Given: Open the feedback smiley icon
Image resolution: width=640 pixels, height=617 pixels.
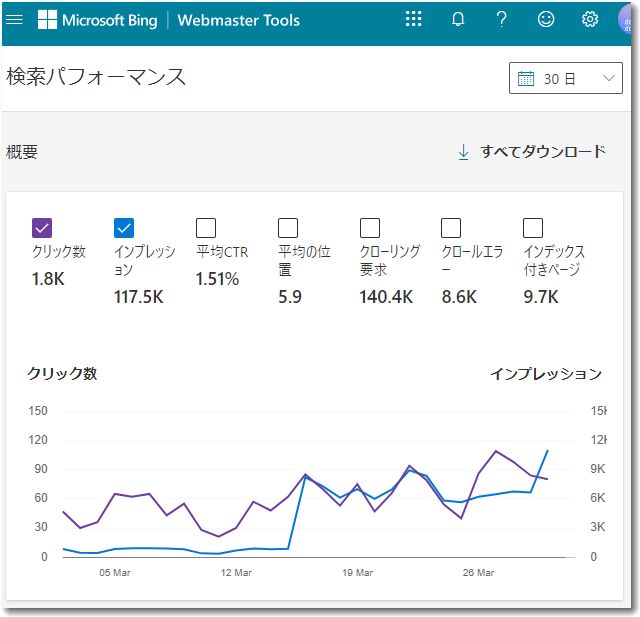Looking at the screenshot, I should coord(546,19).
